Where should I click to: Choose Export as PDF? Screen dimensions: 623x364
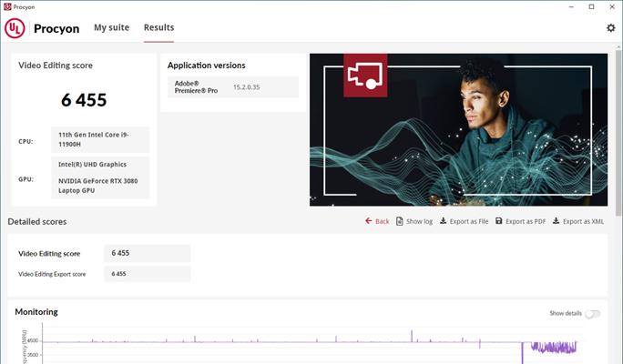click(x=526, y=221)
